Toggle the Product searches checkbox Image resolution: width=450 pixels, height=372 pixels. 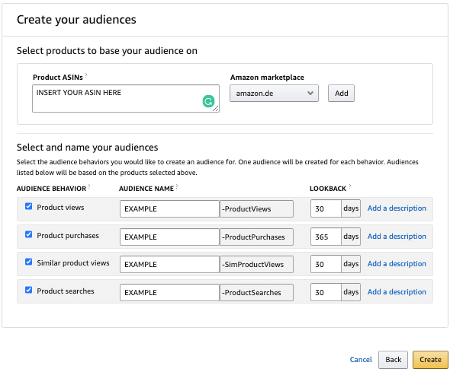point(29,290)
